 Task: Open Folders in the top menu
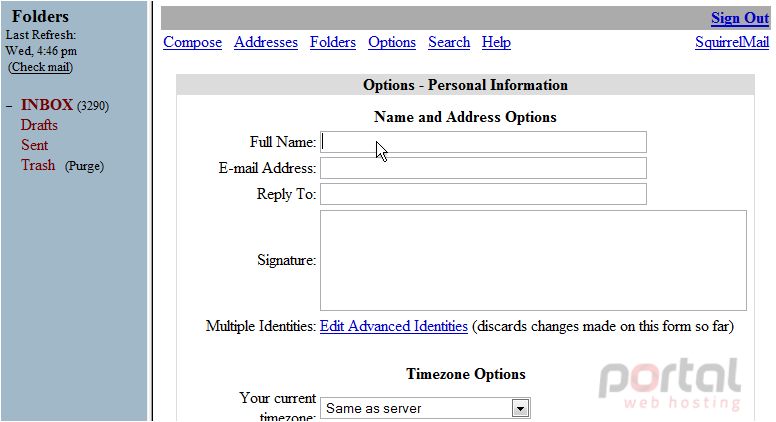333,43
